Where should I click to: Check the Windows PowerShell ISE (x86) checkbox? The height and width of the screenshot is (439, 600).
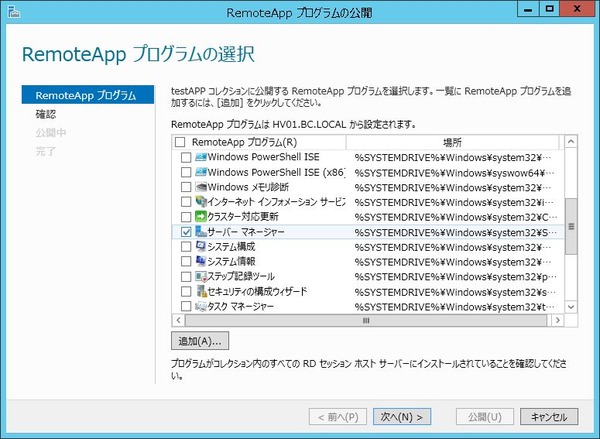[x=186, y=172]
